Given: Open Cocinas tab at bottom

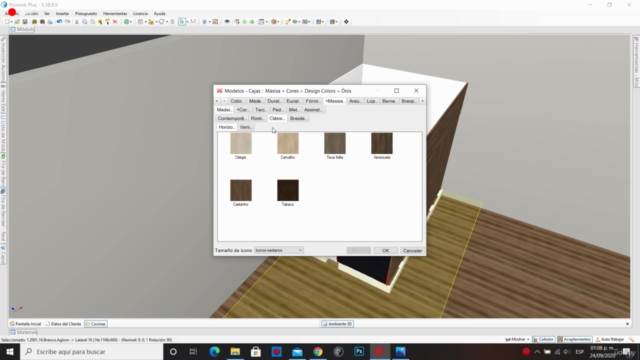Looking at the screenshot, I should click(x=96, y=324).
